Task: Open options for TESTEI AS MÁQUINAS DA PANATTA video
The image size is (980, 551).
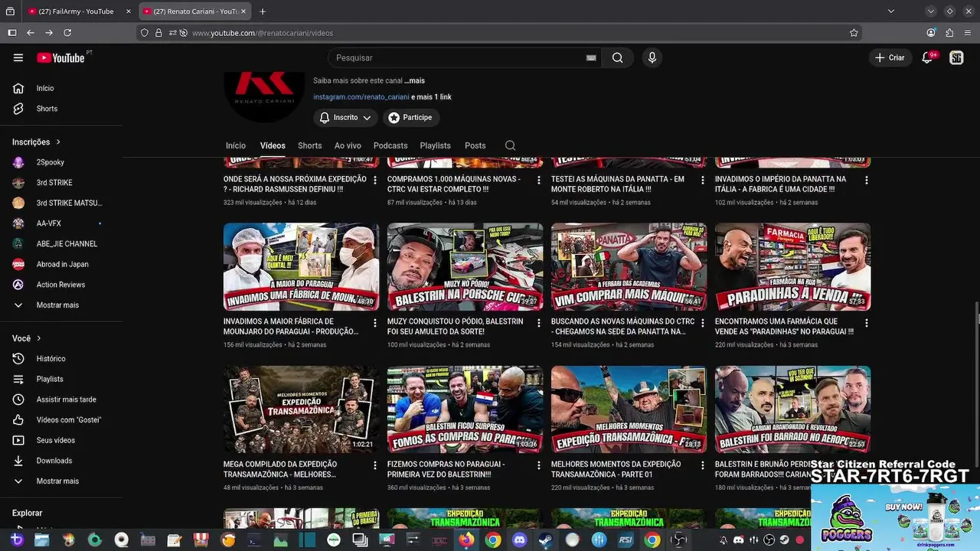Action: (x=703, y=181)
